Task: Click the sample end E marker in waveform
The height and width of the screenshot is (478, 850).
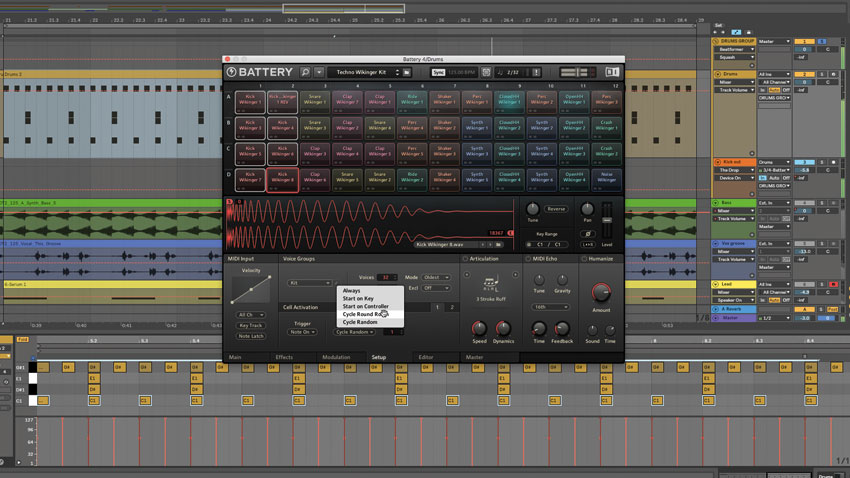Action: tap(510, 233)
